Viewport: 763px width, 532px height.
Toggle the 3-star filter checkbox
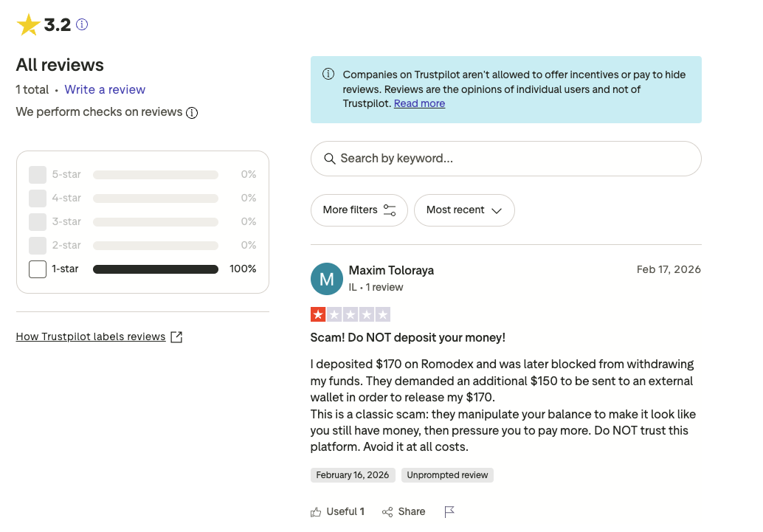pos(38,222)
